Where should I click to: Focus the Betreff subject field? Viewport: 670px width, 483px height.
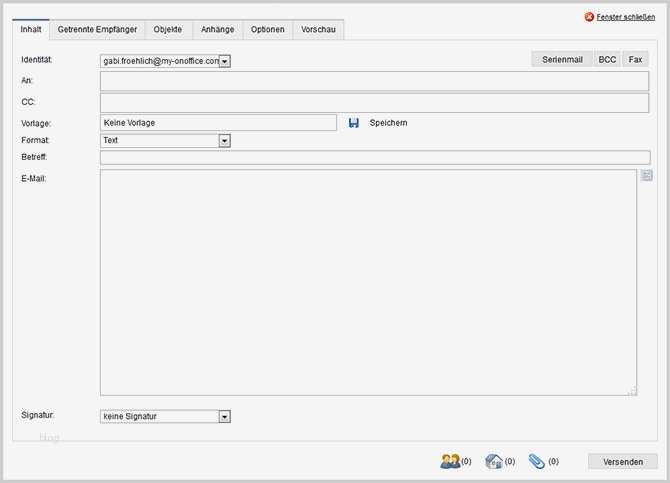tap(375, 157)
